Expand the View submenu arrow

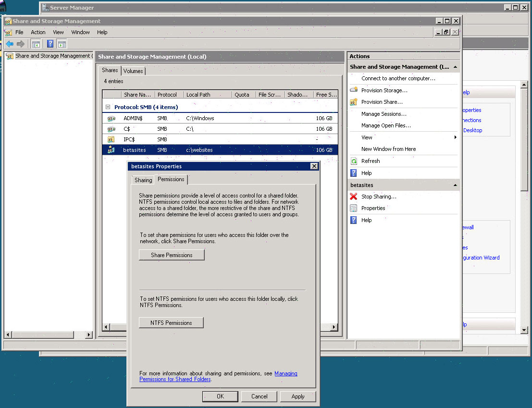click(455, 137)
